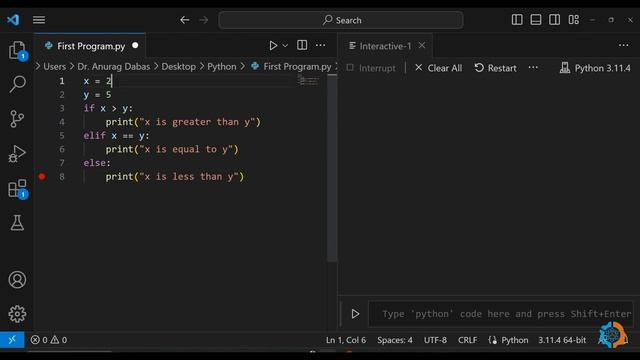
Task: Click the Search command center box
Action: point(341,20)
